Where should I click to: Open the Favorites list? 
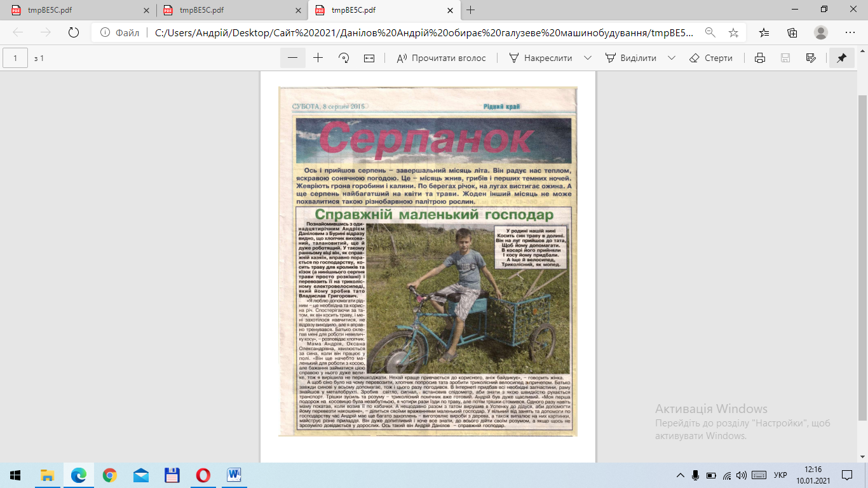764,32
